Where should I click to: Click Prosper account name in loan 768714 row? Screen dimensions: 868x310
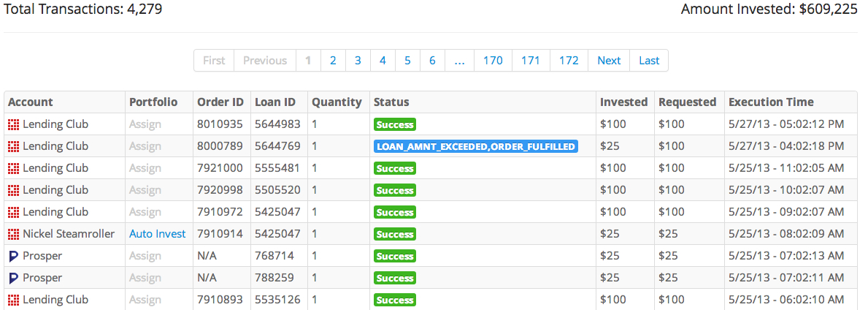[42, 256]
